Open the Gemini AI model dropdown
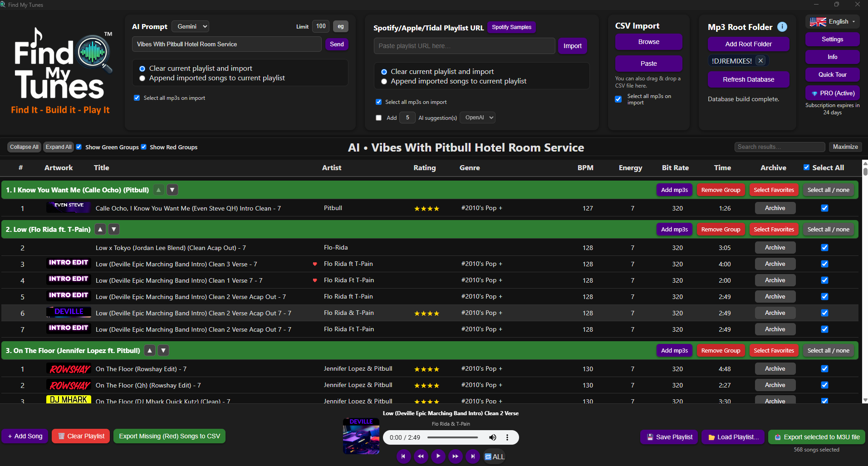Screen dimensions: 868x466 [x=190, y=26]
